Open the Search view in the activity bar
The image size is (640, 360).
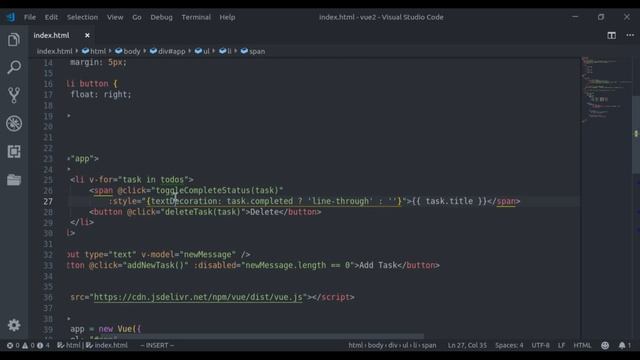(x=14, y=67)
